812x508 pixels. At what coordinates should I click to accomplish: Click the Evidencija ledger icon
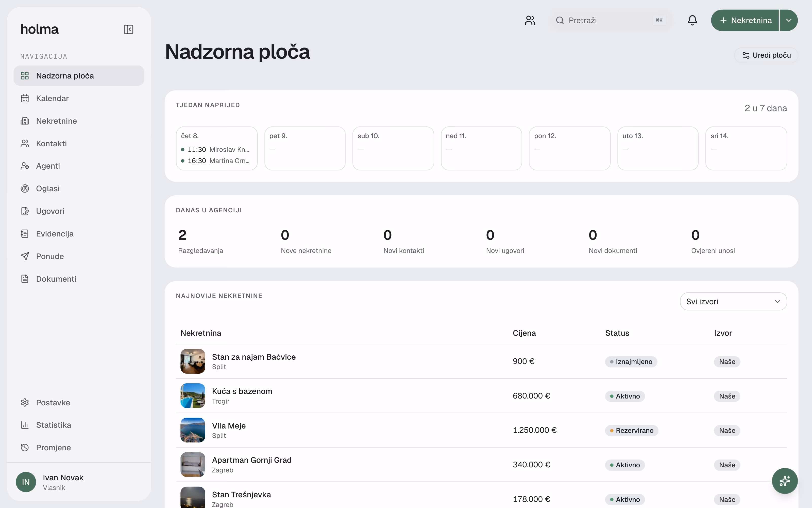tap(25, 233)
